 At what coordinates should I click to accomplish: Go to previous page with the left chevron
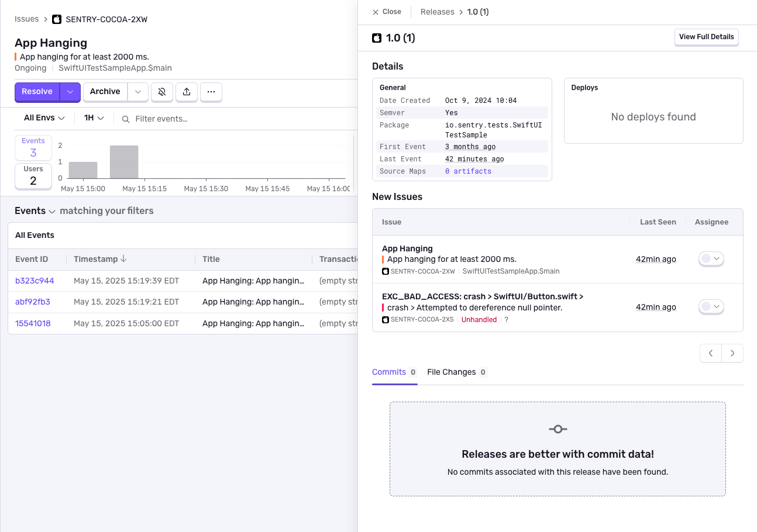[x=710, y=353]
